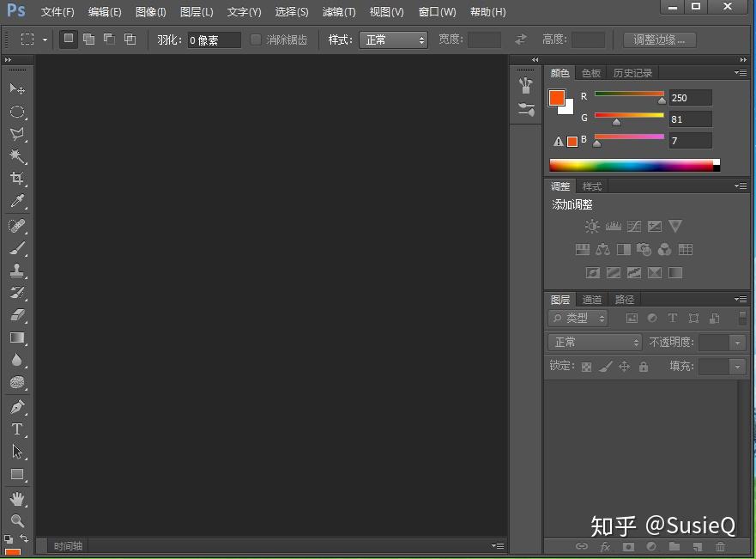Viewport: 756px width, 559px height.
Task: Select the Magic Wand tool
Action: point(17,155)
